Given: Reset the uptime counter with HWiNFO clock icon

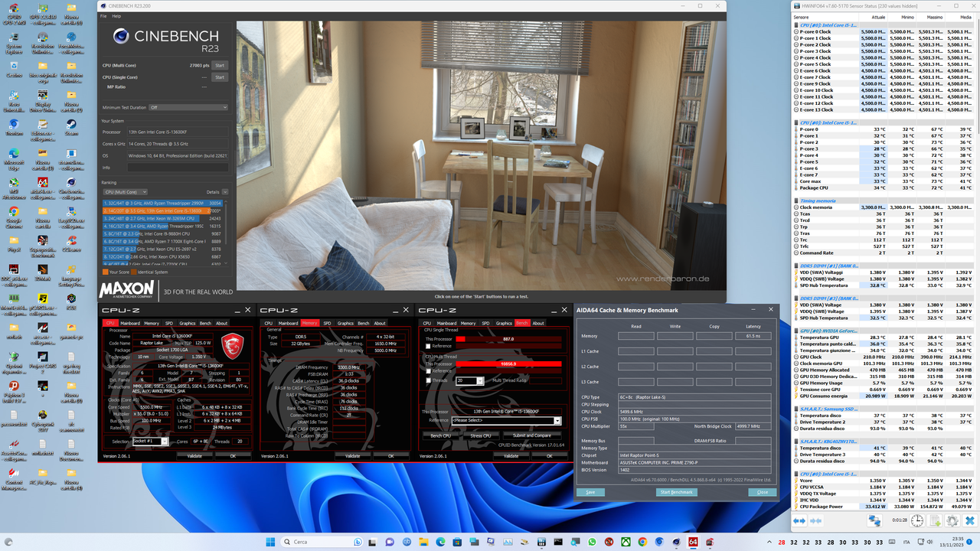Looking at the screenshot, I should click(x=919, y=520).
